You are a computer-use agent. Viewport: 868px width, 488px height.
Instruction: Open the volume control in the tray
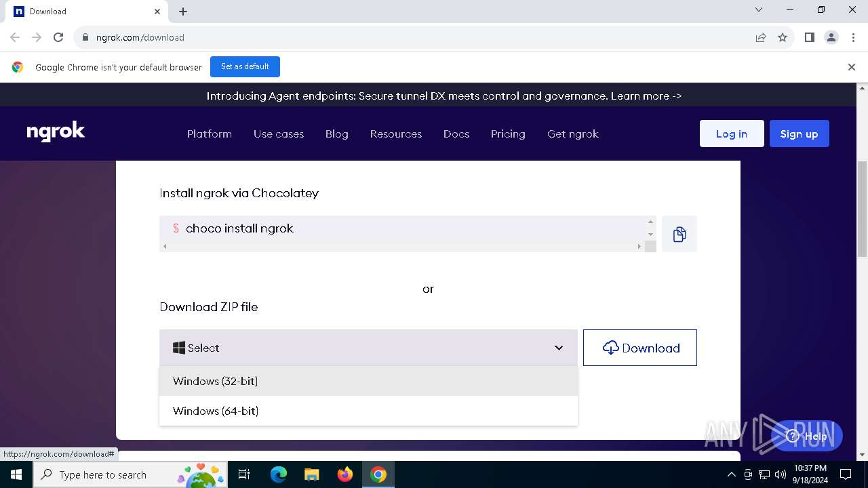point(781,474)
